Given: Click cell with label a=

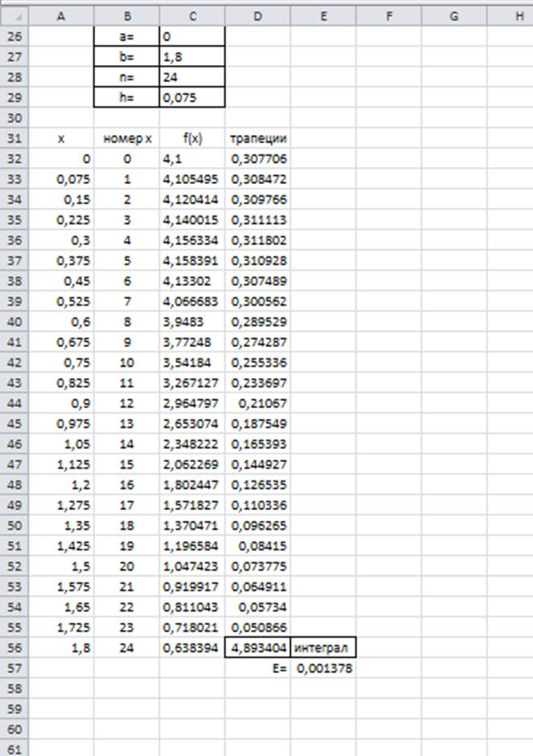Looking at the screenshot, I should point(127,37).
